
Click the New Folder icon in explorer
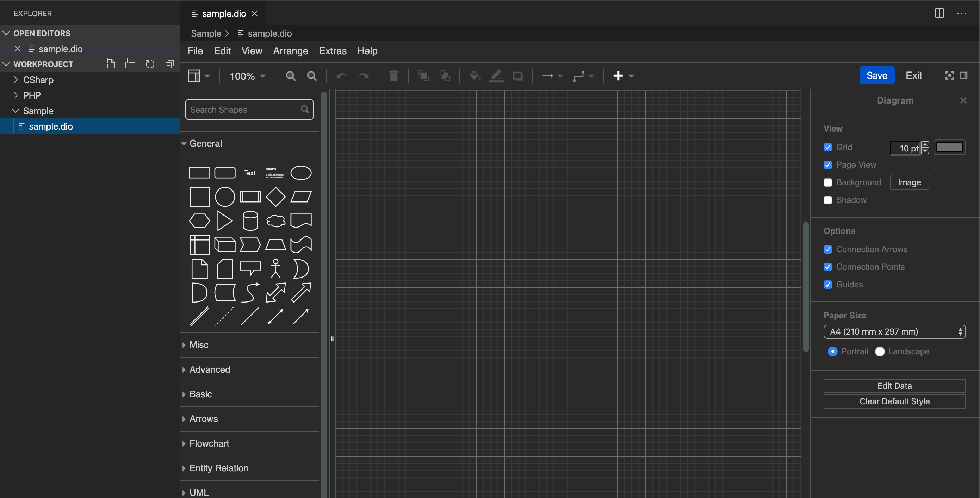(130, 64)
